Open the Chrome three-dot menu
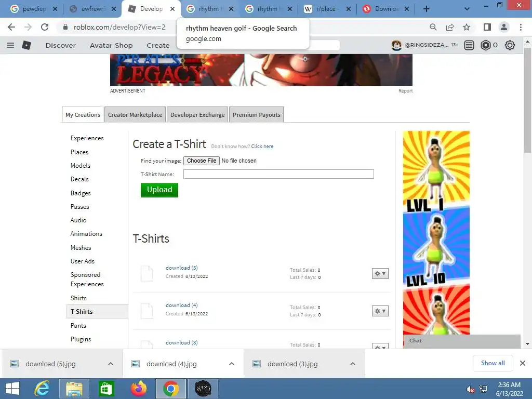 pyautogui.click(x=521, y=27)
